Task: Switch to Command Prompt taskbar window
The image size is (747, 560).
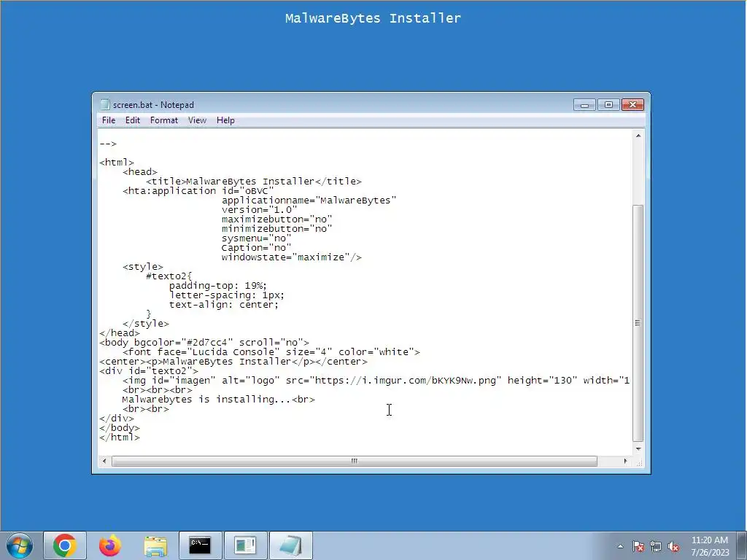Action: point(200,545)
